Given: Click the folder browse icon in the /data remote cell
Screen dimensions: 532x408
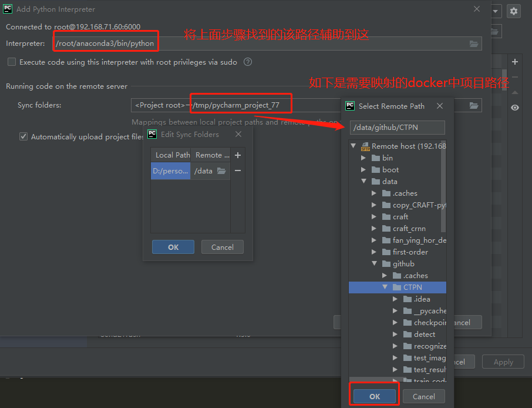Looking at the screenshot, I should pos(221,171).
